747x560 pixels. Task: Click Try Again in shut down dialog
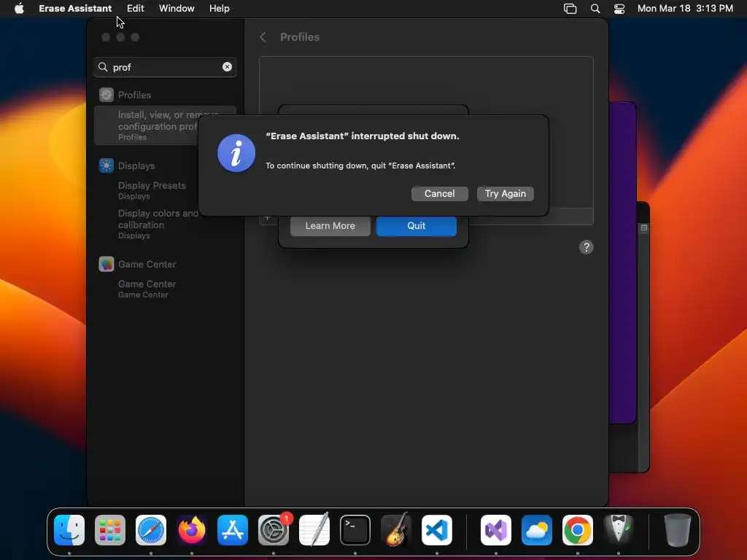click(505, 194)
